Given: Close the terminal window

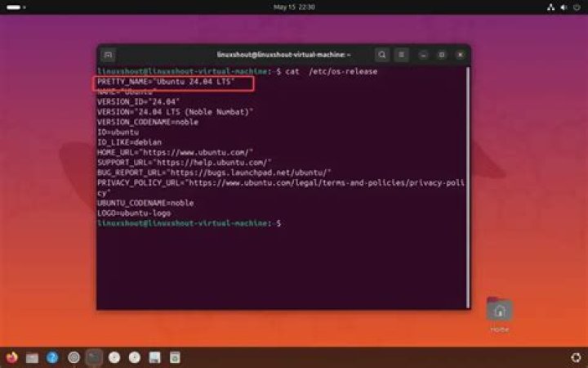Looking at the screenshot, I should (460, 56).
